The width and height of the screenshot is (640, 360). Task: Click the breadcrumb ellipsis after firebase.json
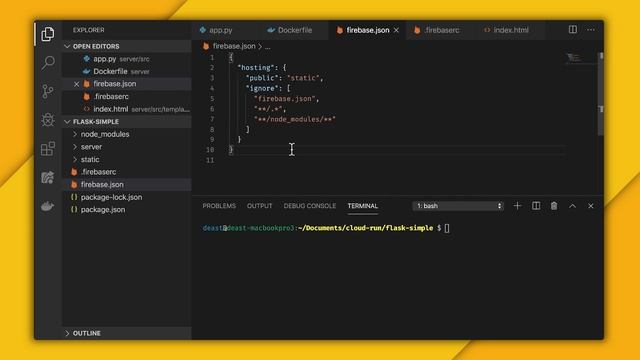tap(268, 47)
